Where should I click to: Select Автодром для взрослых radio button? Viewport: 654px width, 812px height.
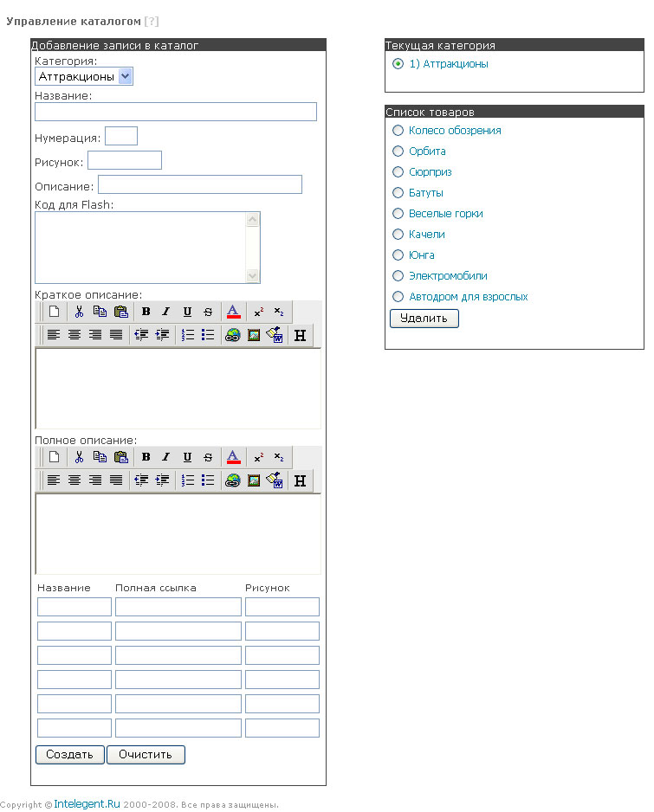point(398,297)
